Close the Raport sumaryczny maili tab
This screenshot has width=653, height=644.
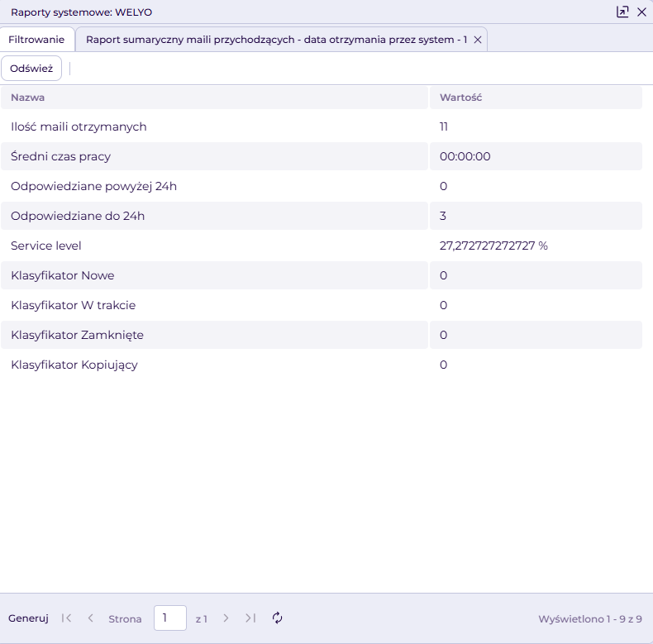[x=478, y=40]
